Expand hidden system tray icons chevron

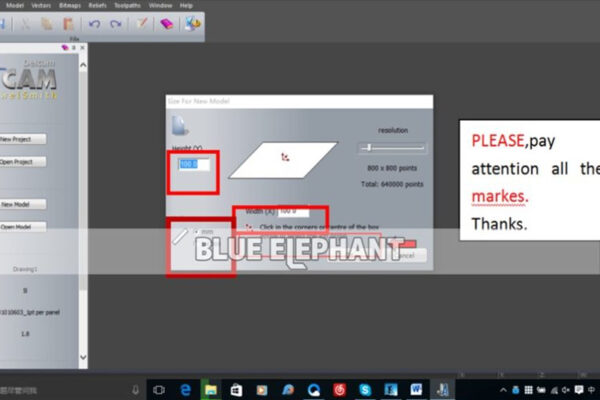(503, 390)
